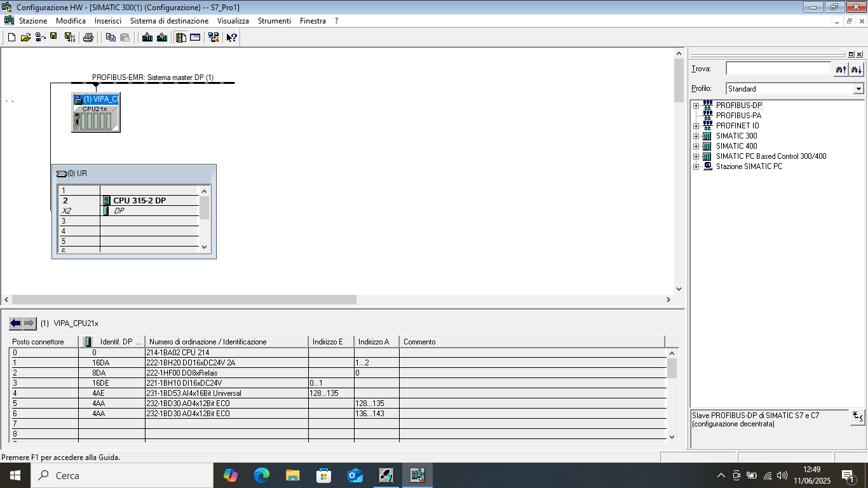
Task: Click the Commento column header
Action: [x=532, y=342]
